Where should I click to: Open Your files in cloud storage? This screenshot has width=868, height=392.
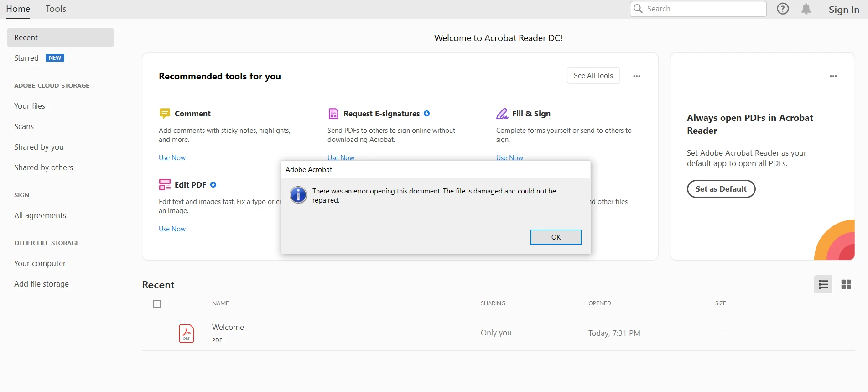[x=30, y=106]
